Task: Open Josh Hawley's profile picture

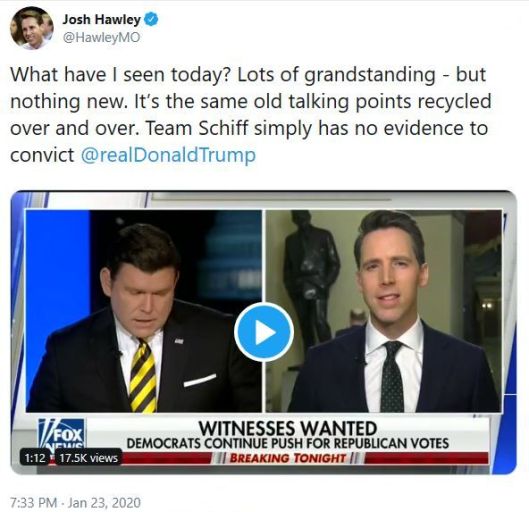Action: 32,28
